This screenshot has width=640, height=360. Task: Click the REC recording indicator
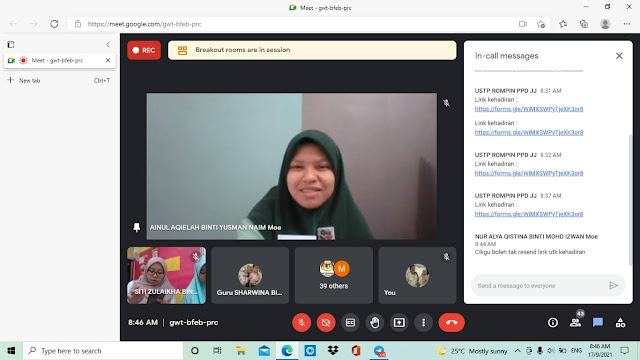[144, 50]
